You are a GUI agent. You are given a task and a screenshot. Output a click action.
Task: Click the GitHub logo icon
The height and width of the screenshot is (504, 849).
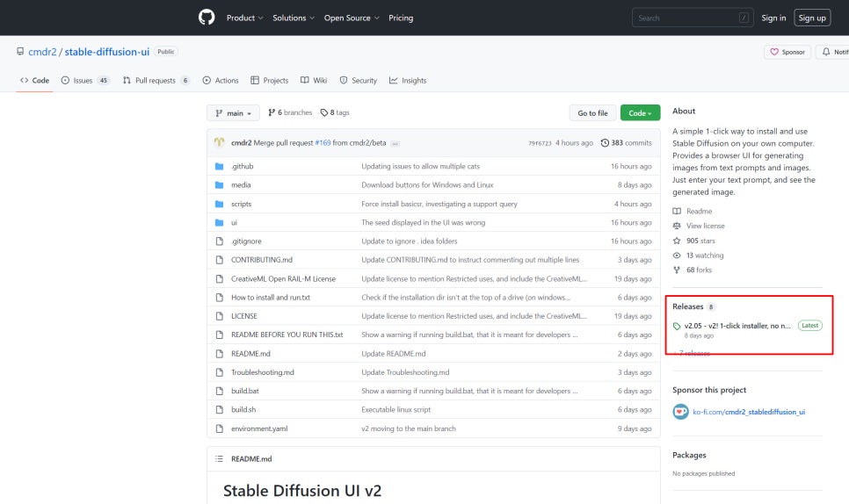pos(207,18)
